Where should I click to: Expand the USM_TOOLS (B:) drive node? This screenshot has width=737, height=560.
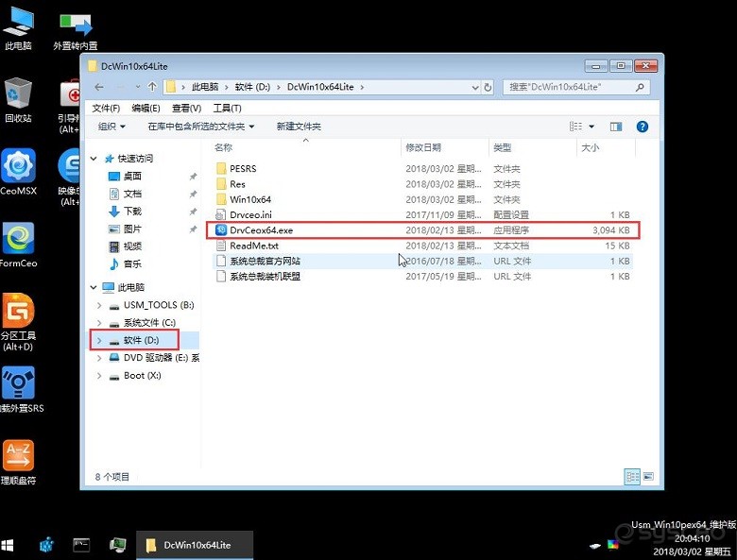click(100, 306)
